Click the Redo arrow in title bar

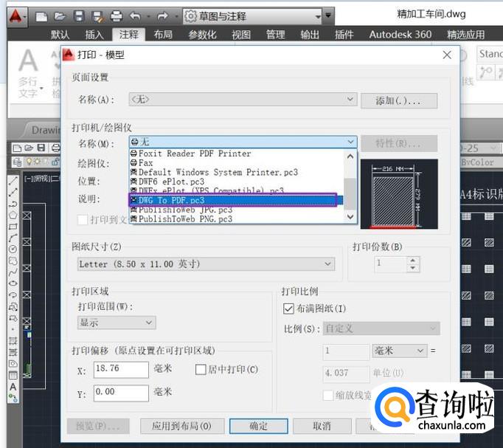click(163, 15)
